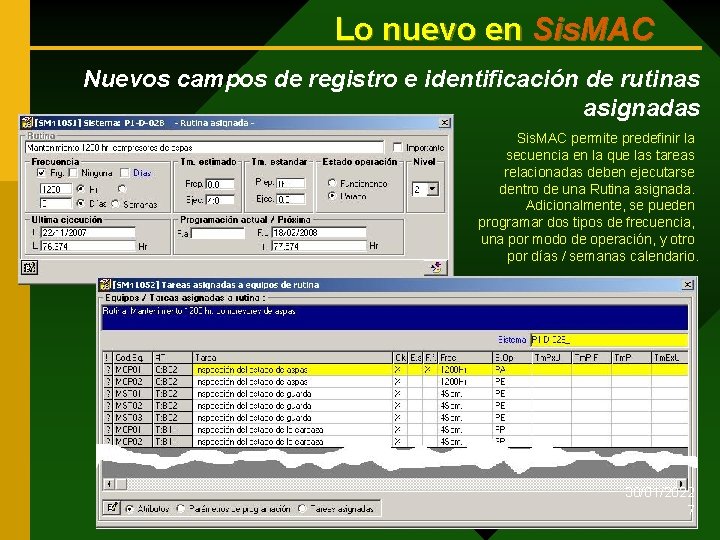Click the save/exit icon in Rutina asignada window
Screen dimensions: 720x540
click(x=435, y=267)
